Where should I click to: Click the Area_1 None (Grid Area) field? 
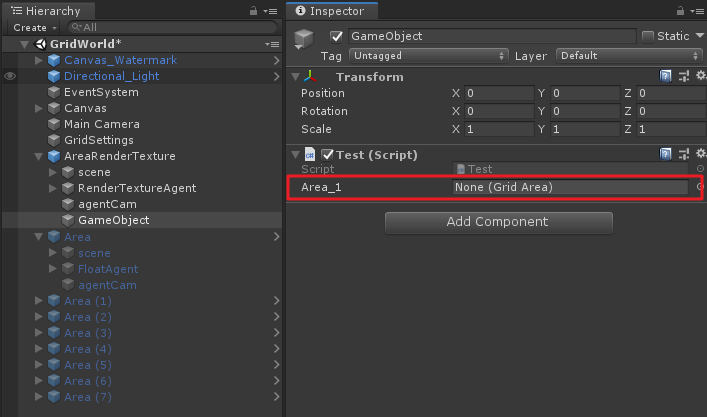point(570,187)
